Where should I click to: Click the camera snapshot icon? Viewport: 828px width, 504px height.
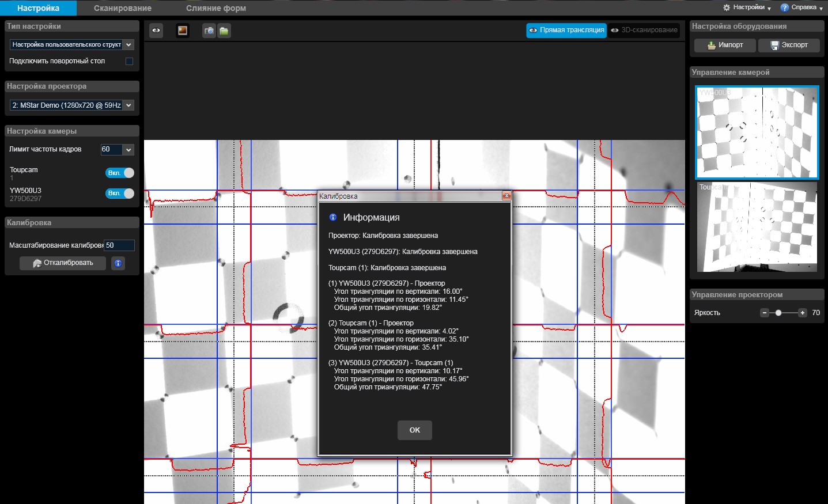[209, 31]
